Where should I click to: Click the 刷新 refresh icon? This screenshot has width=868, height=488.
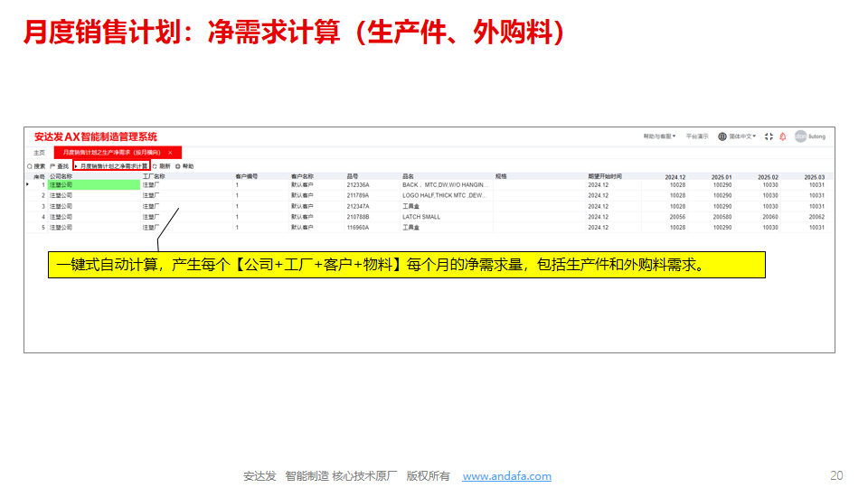[x=156, y=166]
